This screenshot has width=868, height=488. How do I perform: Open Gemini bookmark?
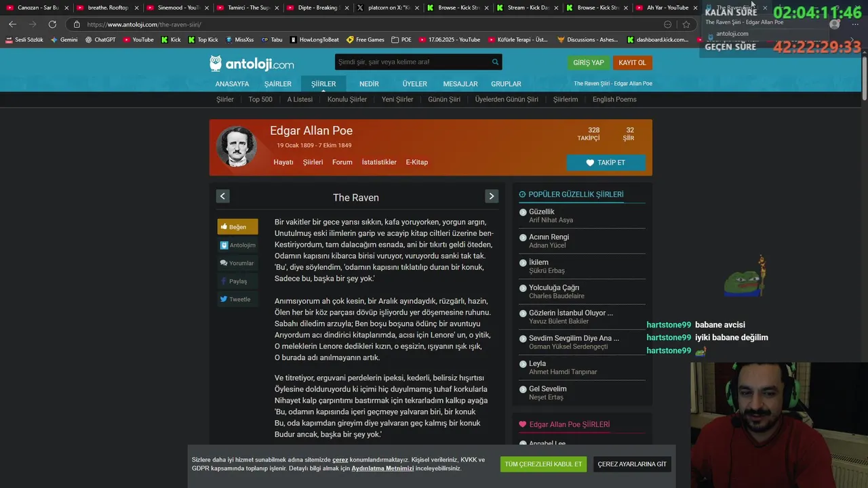(64, 40)
